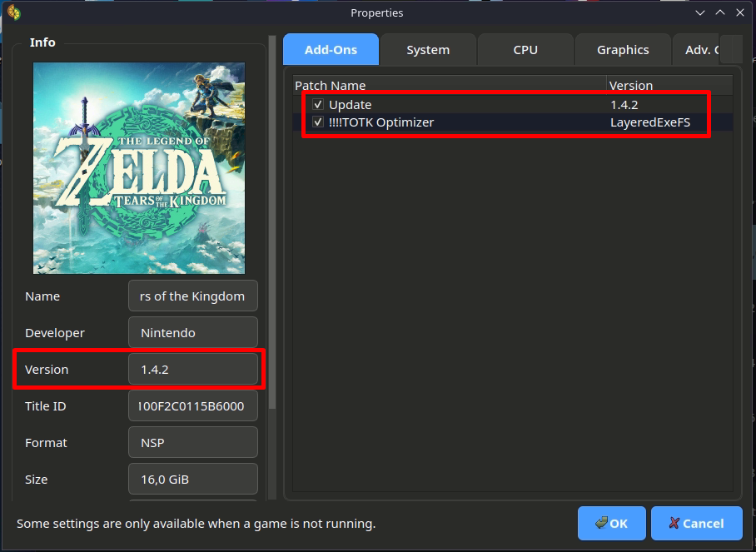Go to the Graphics tab
This screenshot has height=552, width=756.
click(623, 50)
